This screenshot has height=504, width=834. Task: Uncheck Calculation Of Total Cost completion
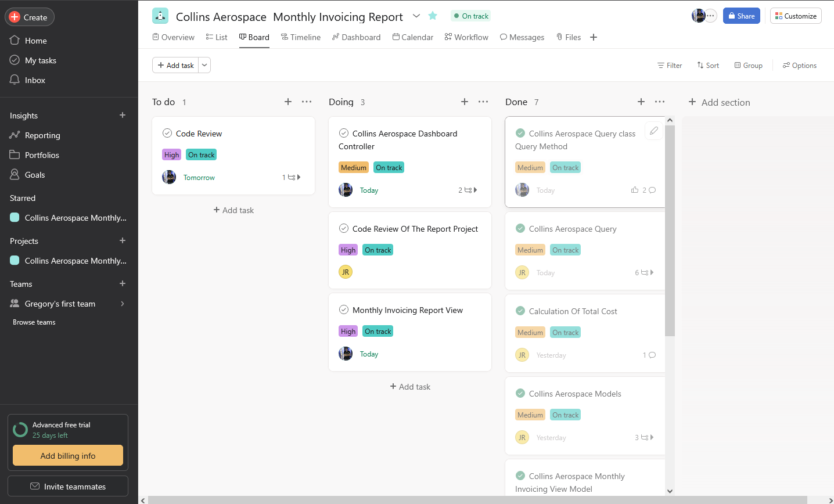pyautogui.click(x=520, y=311)
